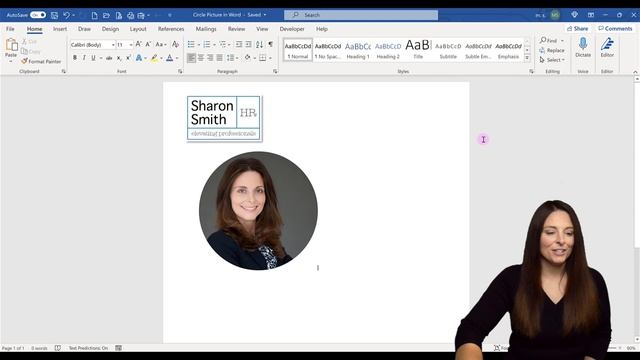Click the New blank document icon

click(x=94, y=15)
